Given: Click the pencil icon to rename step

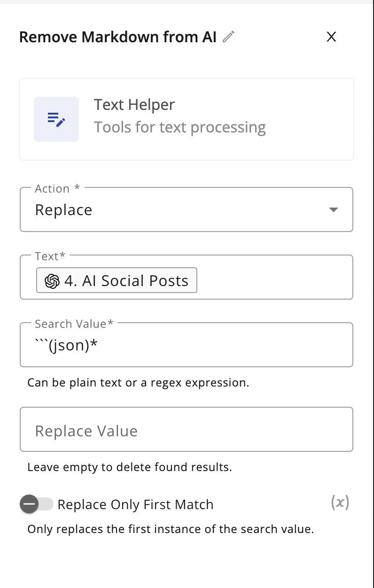Looking at the screenshot, I should [x=228, y=37].
